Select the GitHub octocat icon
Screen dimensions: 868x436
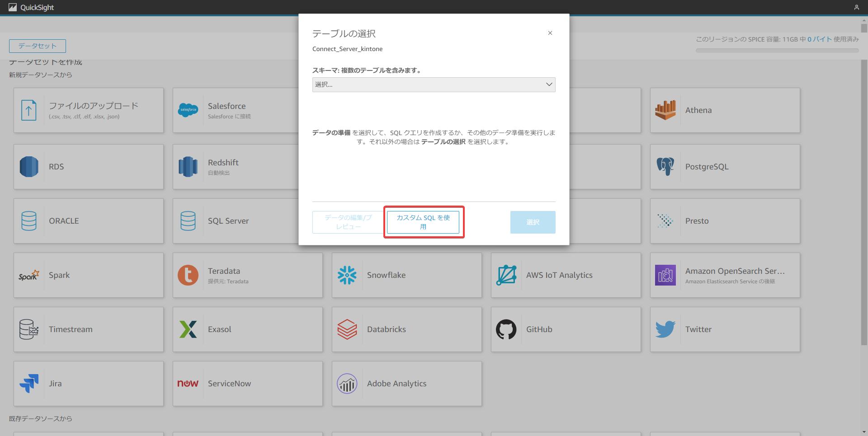tap(506, 329)
